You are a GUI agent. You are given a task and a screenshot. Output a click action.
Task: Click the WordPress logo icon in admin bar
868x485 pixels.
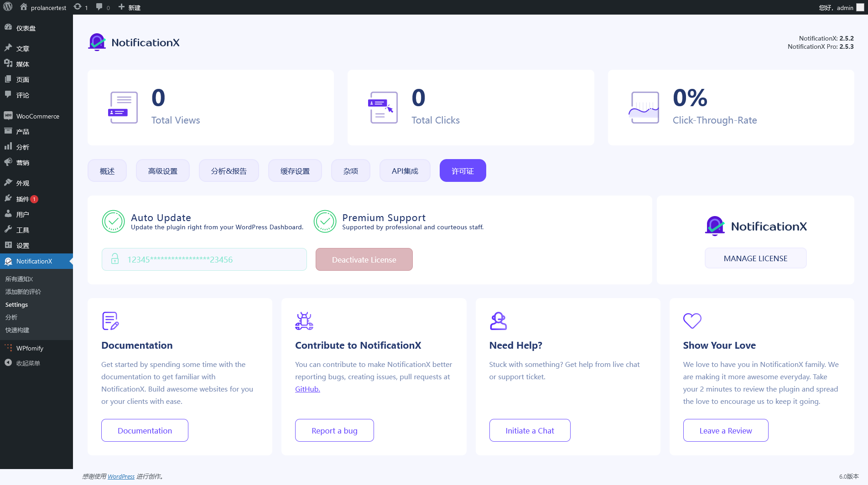pos(8,7)
